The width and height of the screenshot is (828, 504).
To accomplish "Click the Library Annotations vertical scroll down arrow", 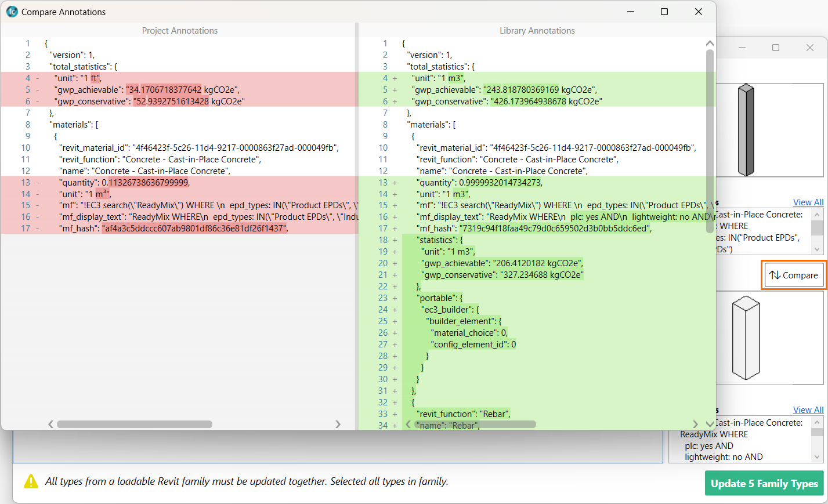I will tap(710, 424).
